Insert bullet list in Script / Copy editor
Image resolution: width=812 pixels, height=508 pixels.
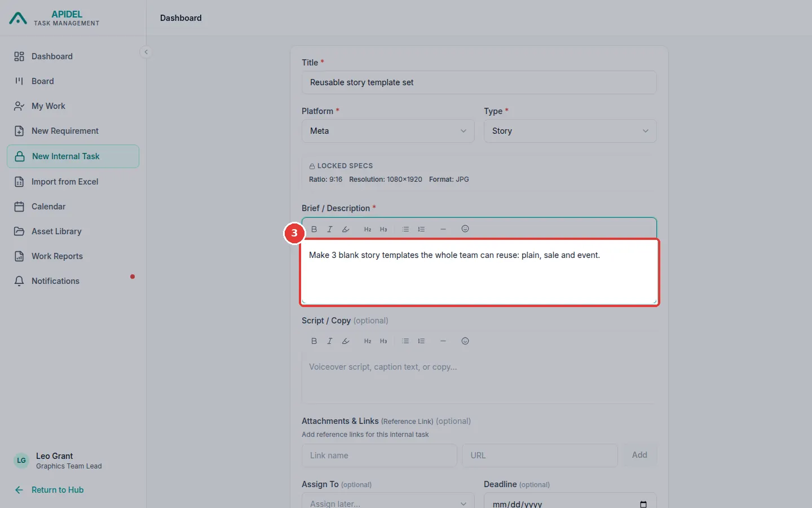pos(405,341)
